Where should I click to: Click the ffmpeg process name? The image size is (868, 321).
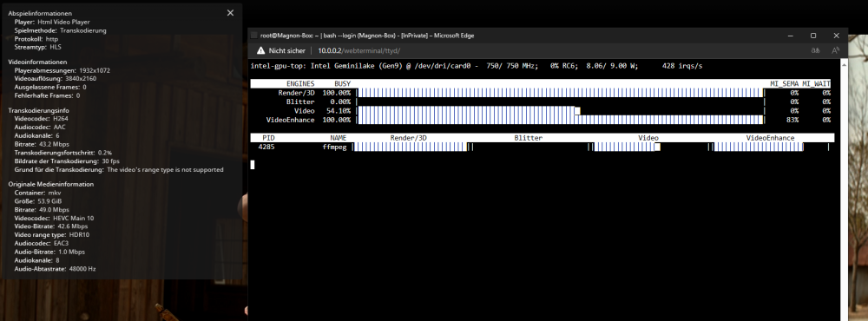334,147
